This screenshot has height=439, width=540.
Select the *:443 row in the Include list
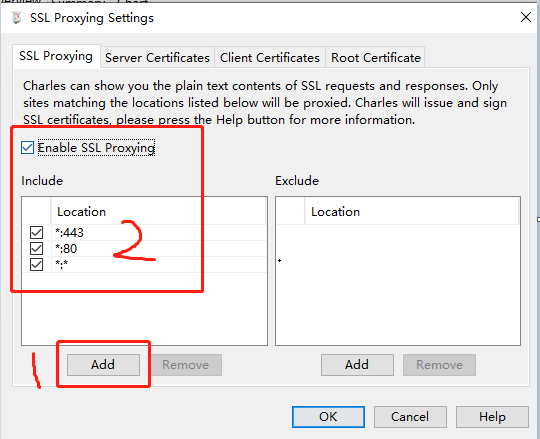tap(144, 232)
